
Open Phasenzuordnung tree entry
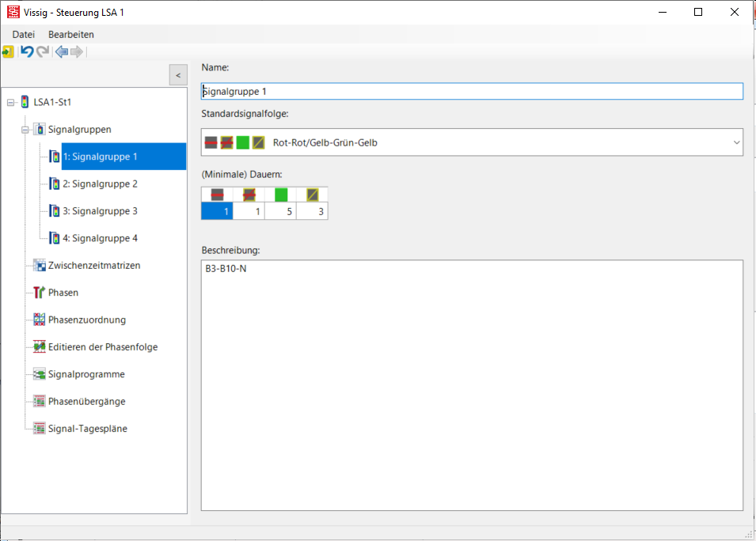coord(87,320)
